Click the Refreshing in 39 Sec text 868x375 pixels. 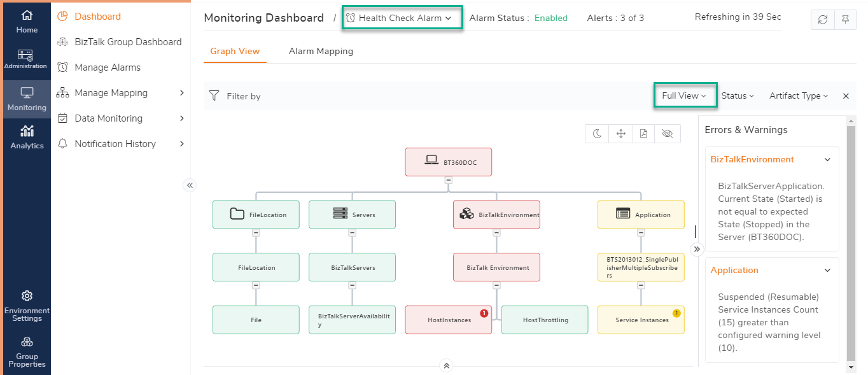pyautogui.click(x=738, y=17)
